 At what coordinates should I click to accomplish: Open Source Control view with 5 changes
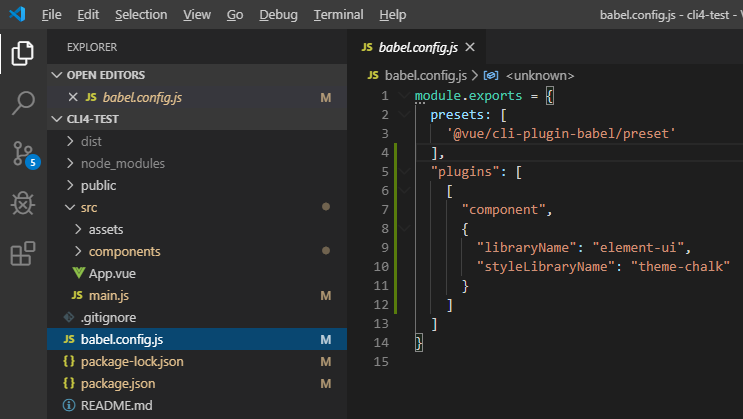[x=24, y=154]
